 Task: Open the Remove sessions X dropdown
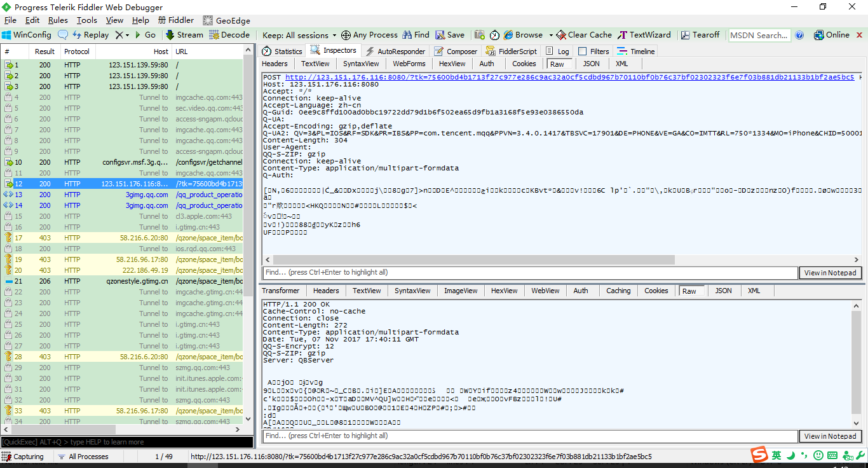tap(121, 35)
